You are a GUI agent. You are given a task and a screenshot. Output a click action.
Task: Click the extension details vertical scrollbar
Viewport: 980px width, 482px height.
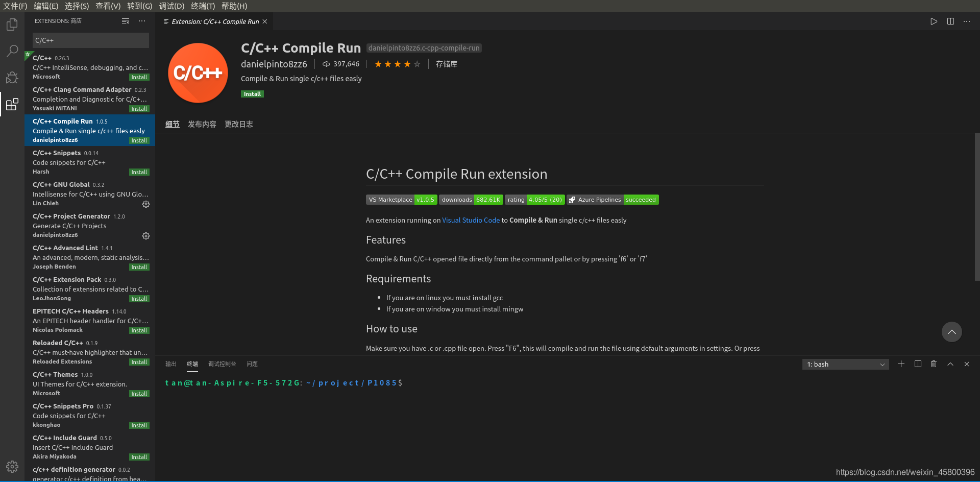pos(977,207)
